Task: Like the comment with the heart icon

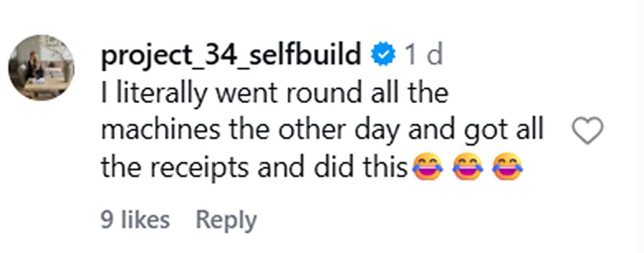Action: coord(587,131)
